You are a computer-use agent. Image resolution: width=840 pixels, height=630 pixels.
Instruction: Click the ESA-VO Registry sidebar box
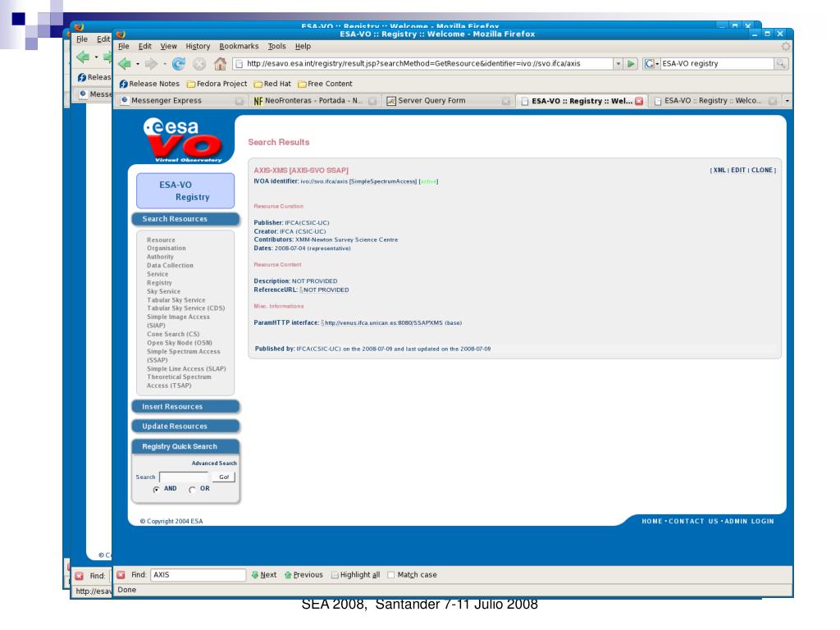pyautogui.click(x=185, y=190)
